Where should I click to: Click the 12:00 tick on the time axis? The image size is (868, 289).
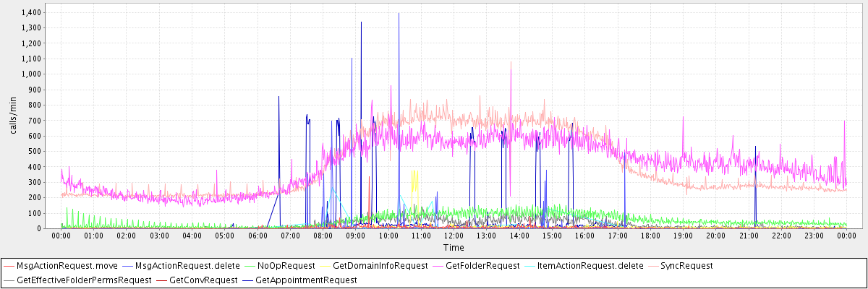pyautogui.click(x=454, y=236)
